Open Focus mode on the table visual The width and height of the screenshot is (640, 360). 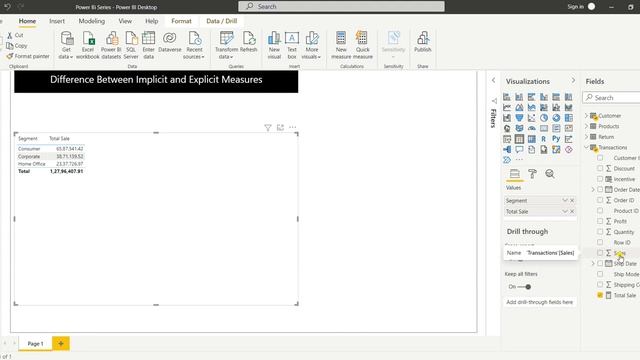pos(280,128)
